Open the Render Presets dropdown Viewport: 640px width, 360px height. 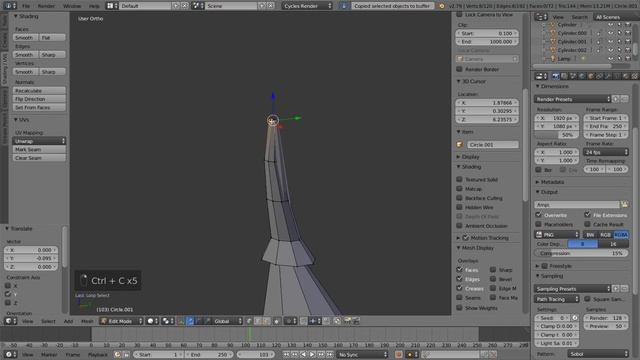click(572, 99)
